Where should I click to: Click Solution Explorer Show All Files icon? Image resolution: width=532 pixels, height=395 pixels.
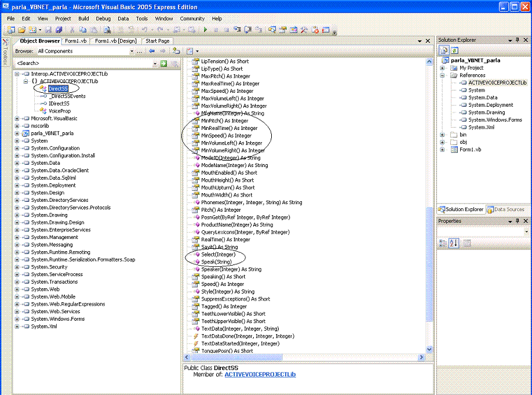(x=444, y=50)
